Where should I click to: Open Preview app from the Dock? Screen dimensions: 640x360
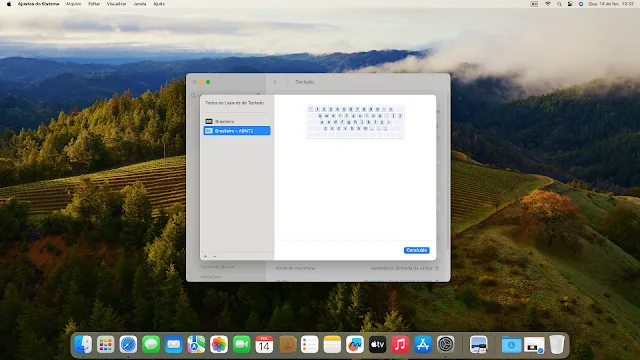click(478, 344)
